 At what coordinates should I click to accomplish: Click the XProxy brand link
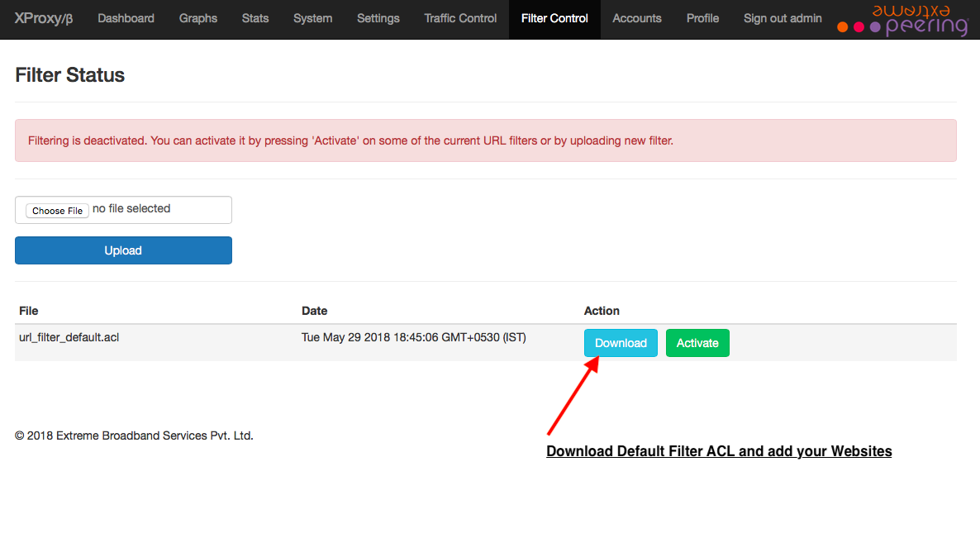pos(44,18)
